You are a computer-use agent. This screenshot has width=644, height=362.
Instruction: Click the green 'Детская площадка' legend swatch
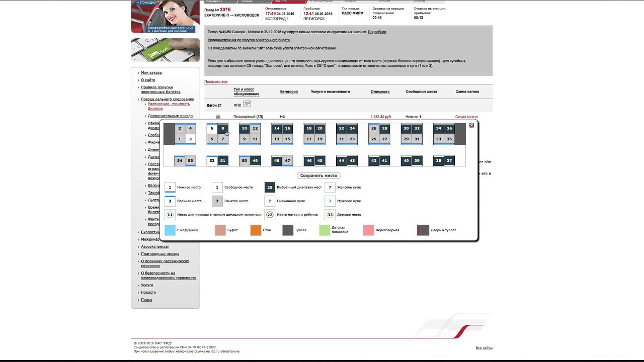tap(324, 230)
